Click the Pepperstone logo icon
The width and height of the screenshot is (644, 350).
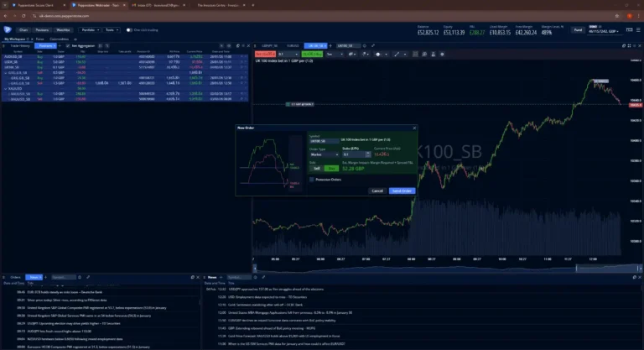(x=8, y=29)
